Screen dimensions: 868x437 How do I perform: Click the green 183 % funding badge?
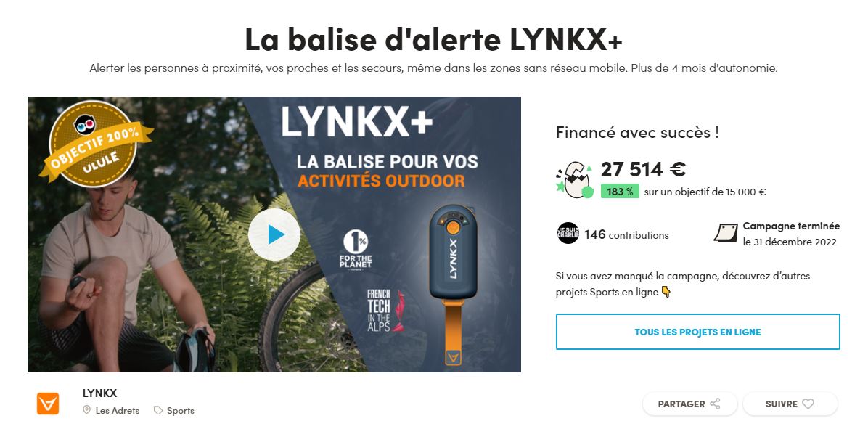click(x=620, y=192)
